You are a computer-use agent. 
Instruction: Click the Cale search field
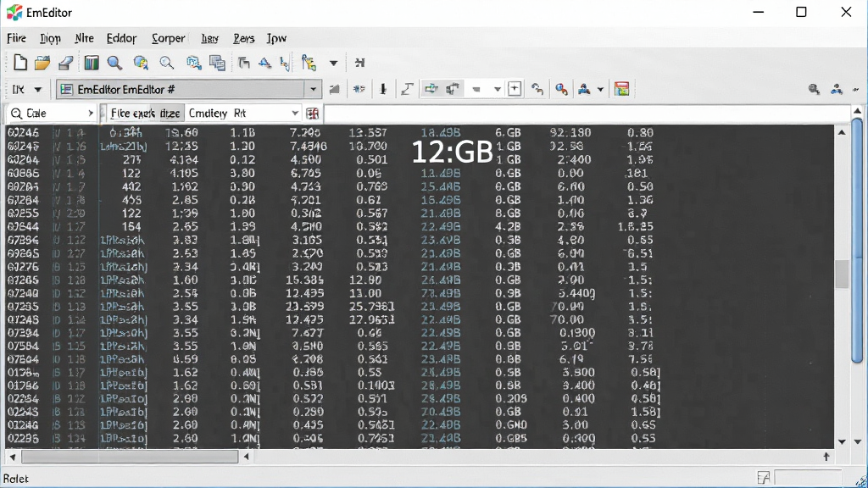(x=51, y=114)
